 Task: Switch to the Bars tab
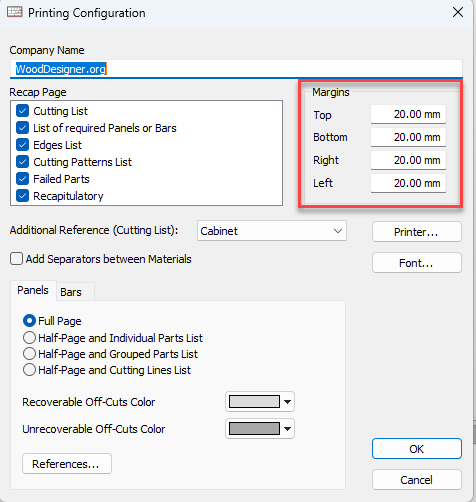[x=71, y=292]
